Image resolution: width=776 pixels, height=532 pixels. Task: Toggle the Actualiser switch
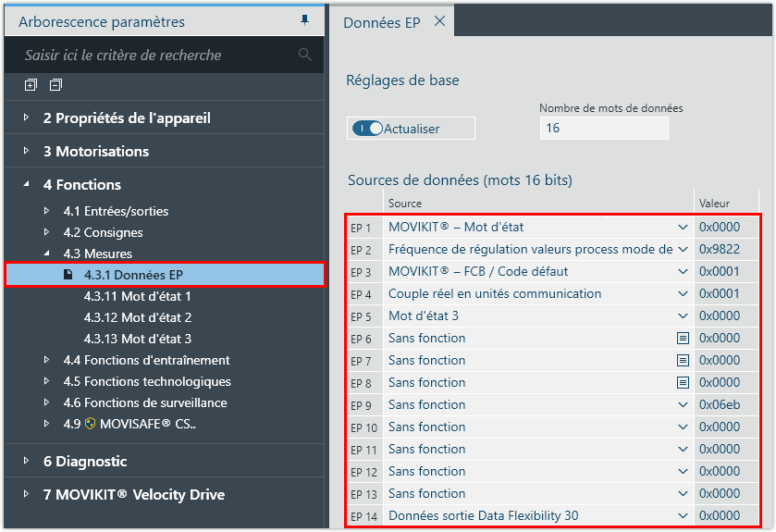click(x=368, y=129)
